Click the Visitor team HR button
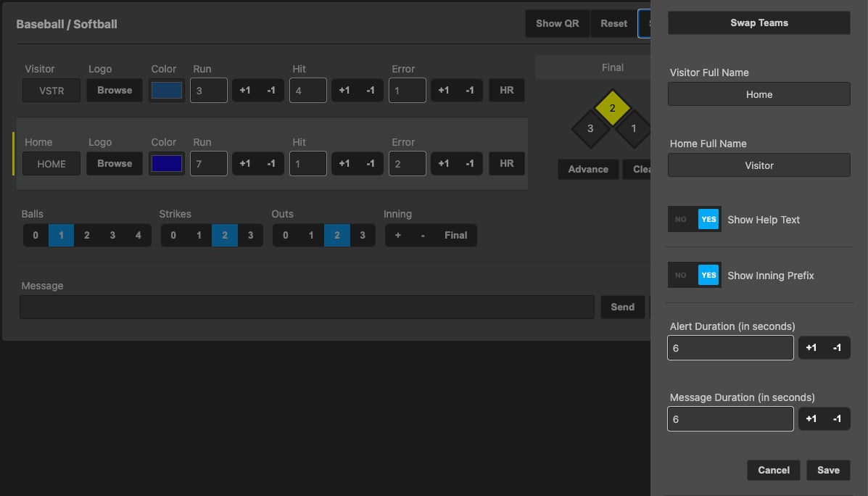The width and height of the screenshot is (868, 496). coord(507,90)
